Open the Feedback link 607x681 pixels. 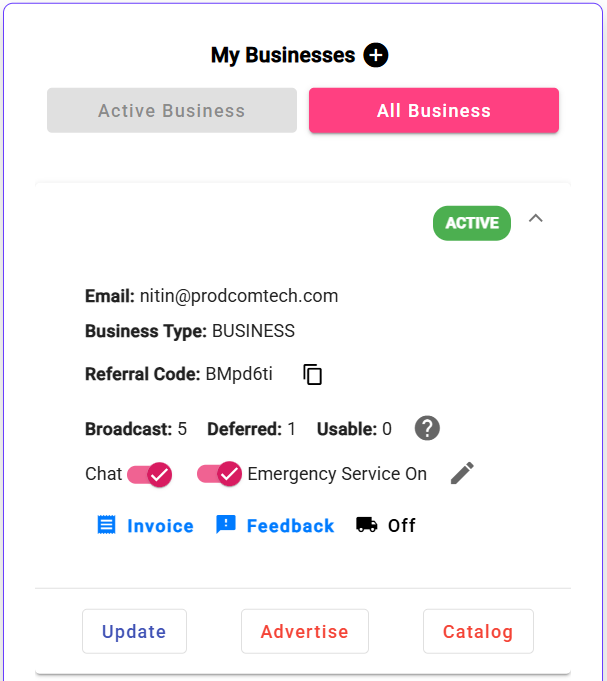pos(290,526)
